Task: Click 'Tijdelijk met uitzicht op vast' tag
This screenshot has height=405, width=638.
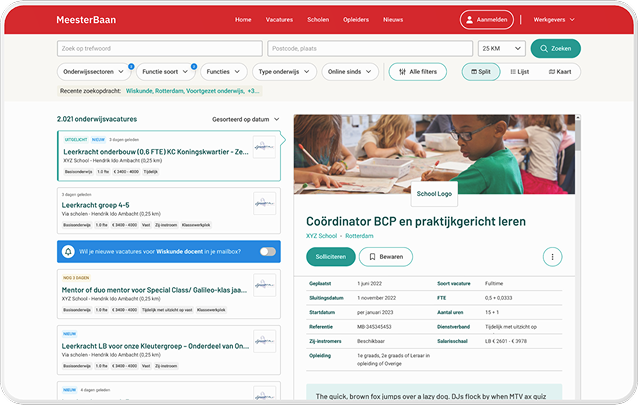Action: click(x=167, y=310)
